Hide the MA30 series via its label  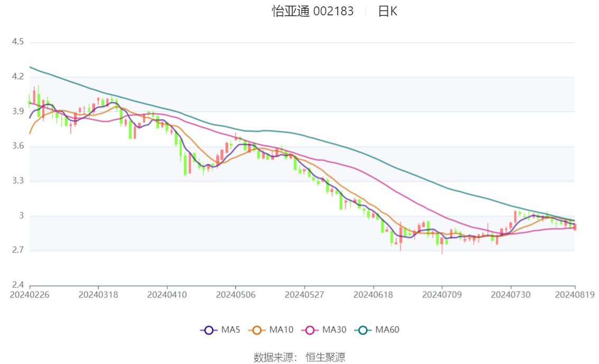coord(334,330)
